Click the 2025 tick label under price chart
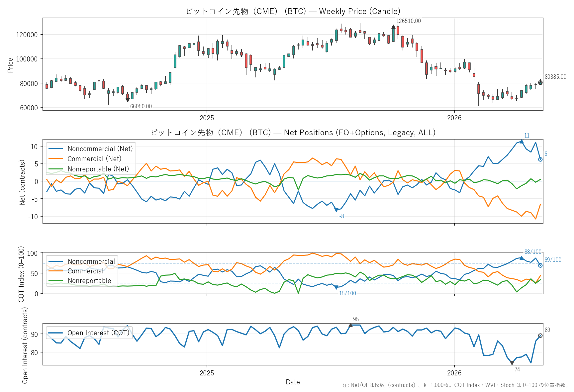 207,118
